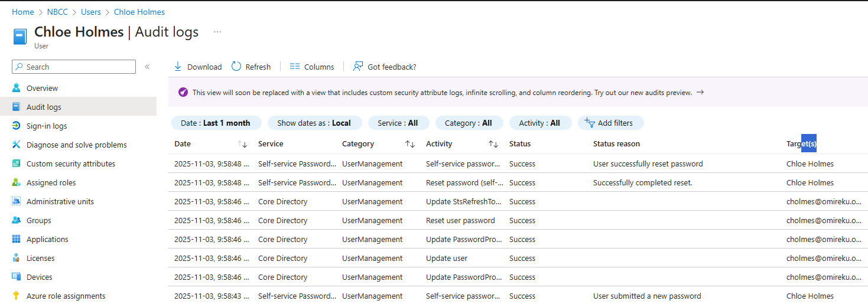868x304 pixels.
Task: Open Show dates as Local filter
Action: 314,123
